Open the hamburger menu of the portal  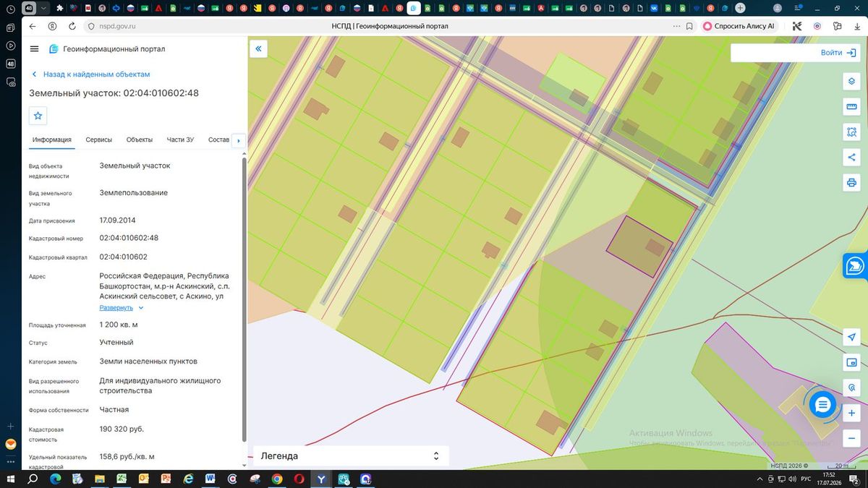(x=34, y=49)
